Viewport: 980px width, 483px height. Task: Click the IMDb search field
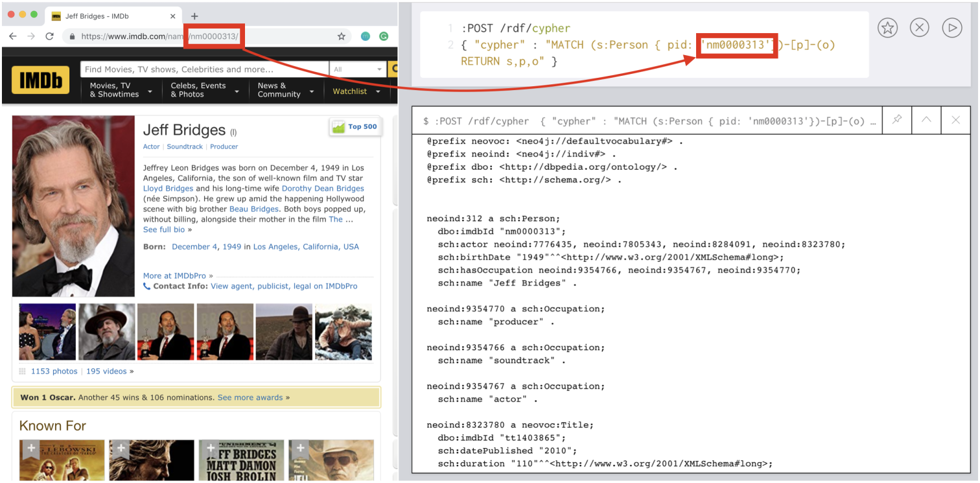[x=204, y=69]
